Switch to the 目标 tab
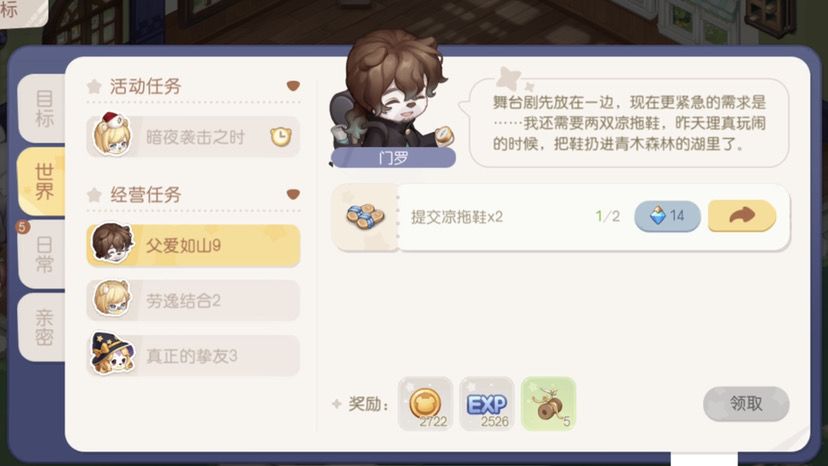Image resolution: width=828 pixels, height=466 pixels. pyautogui.click(x=42, y=108)
